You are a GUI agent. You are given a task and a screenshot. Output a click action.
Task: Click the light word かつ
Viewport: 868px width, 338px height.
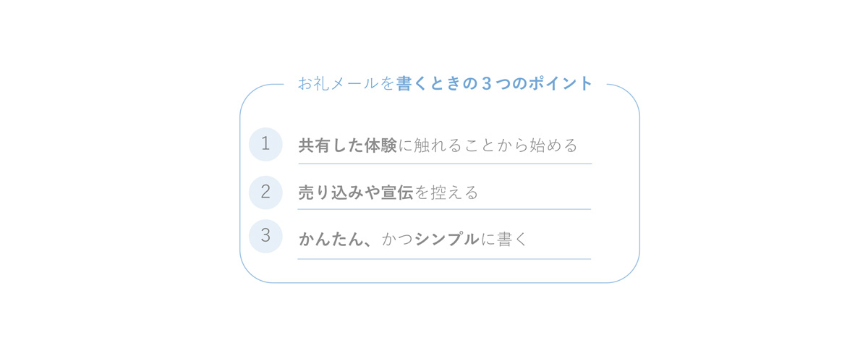(x=397, y=239)
